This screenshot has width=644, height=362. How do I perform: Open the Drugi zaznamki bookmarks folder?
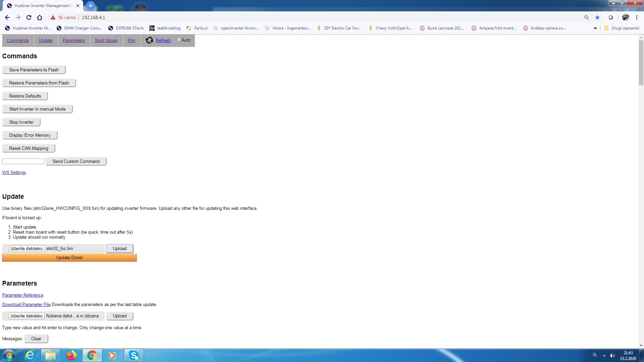[622, 28]
